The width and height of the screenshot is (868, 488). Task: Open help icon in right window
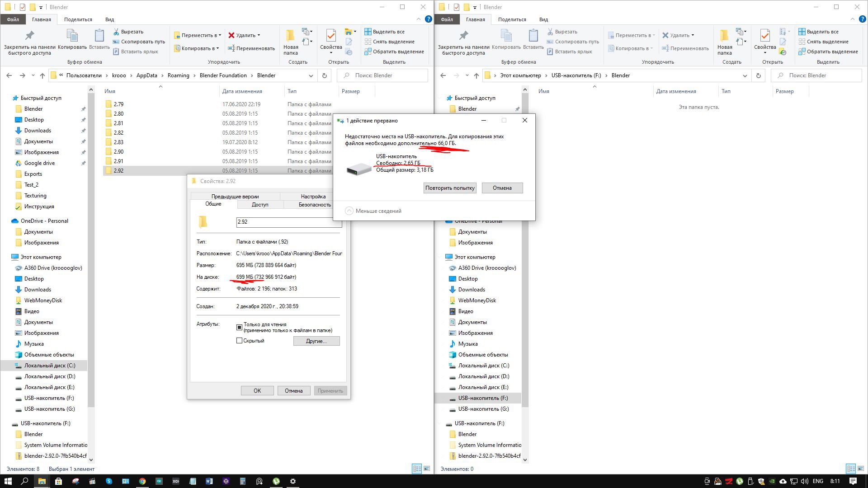tap(863, 19)
